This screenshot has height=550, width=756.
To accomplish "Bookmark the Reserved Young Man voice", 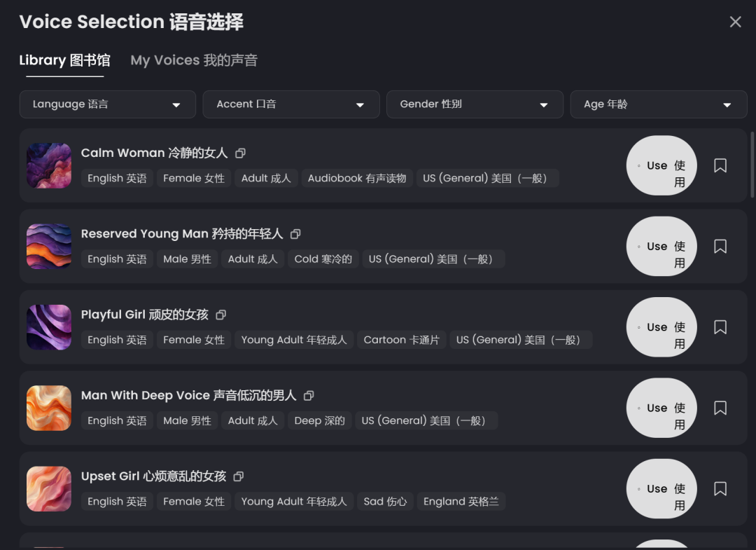I will pos(720,247).
